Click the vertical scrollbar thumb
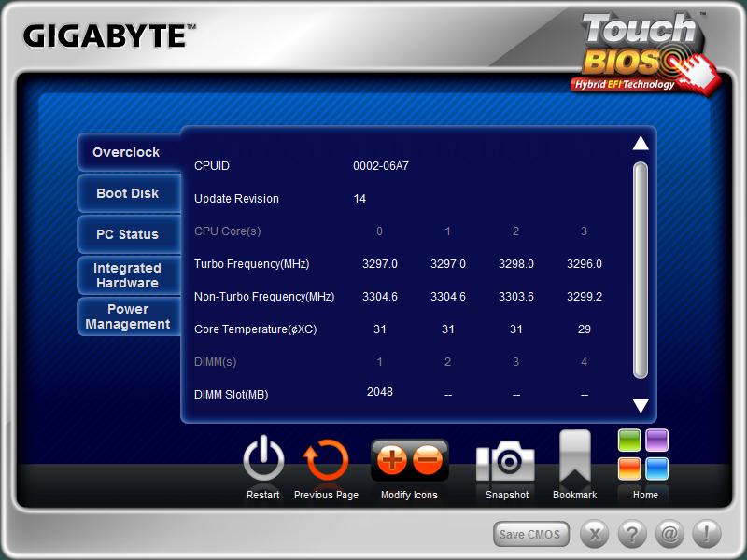The width and height of the screenshot is (747, 560). [x=641, y=270]
